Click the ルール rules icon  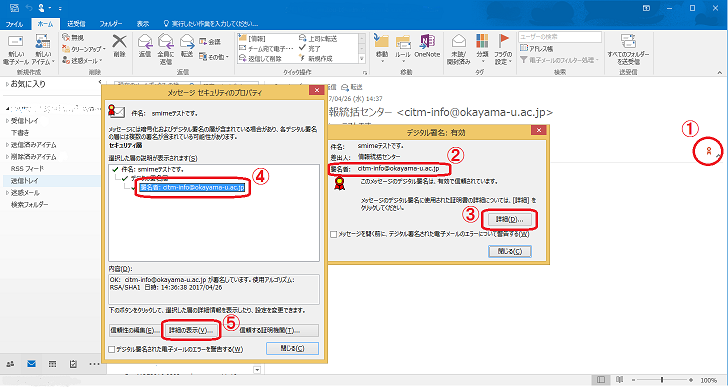click(x=403, y=41)
